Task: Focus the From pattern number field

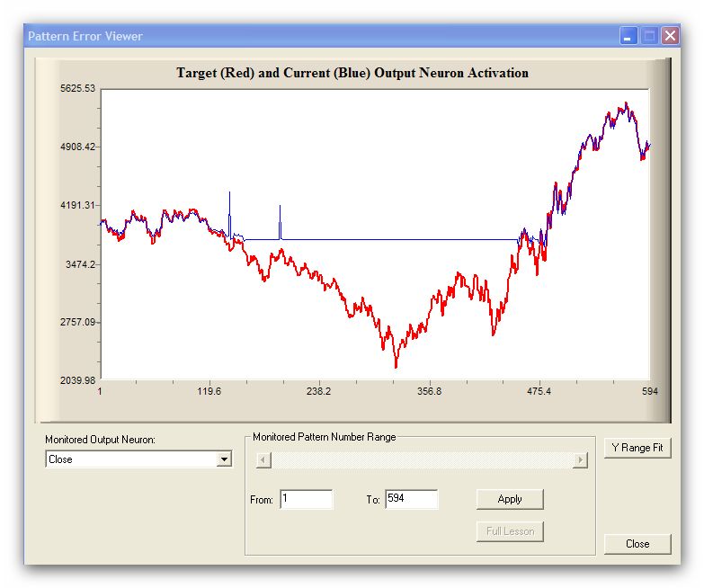Action: pos(306,499)
